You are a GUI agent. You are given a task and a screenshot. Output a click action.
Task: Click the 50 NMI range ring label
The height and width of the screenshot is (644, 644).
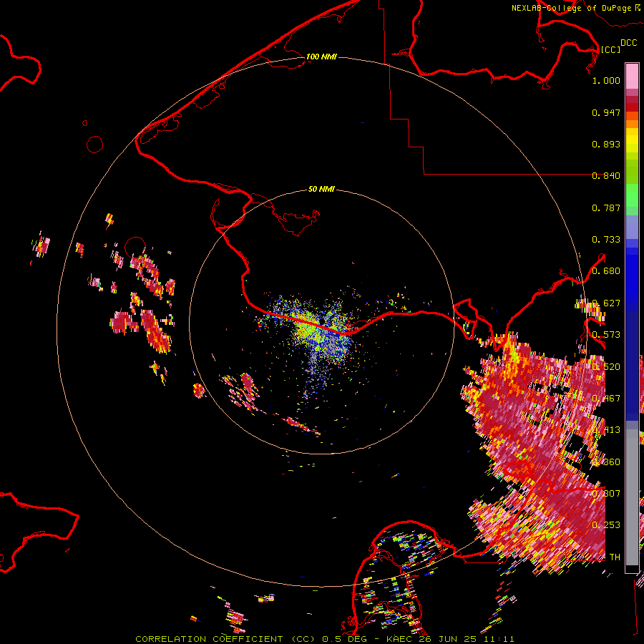pyautogui.click(x=321, y=189)
